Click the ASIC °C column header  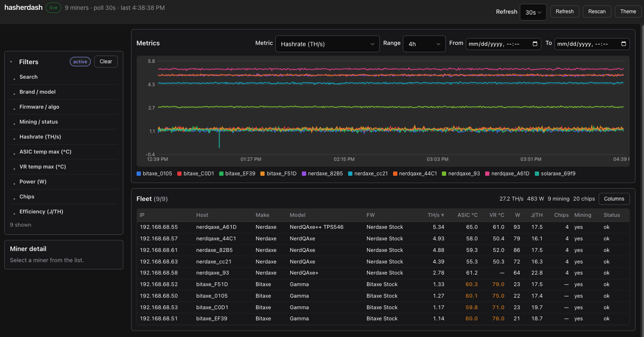pos(468,215)
